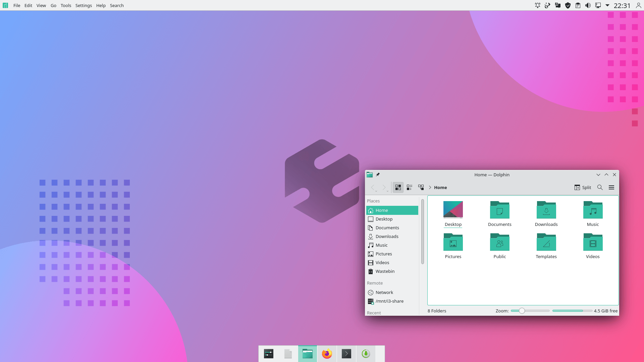Screen dimensions: 644x362
Task: Open Manjaro application launcher icon
Action: 5,5
